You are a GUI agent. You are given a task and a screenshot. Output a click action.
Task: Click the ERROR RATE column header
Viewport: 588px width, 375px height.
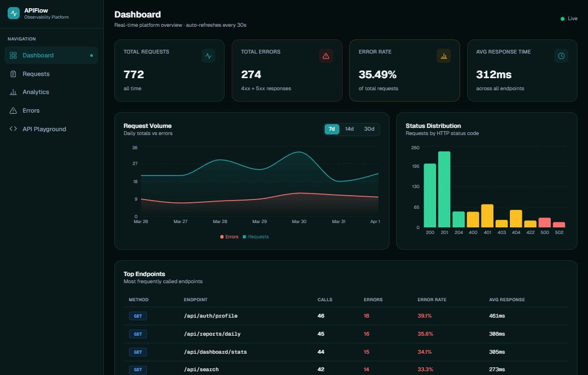point(432,300)
